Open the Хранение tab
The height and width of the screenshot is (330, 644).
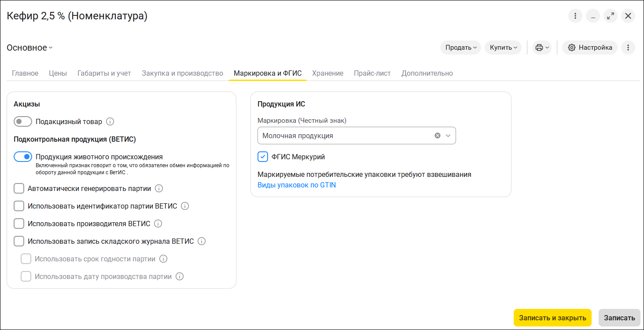[328, 73]
